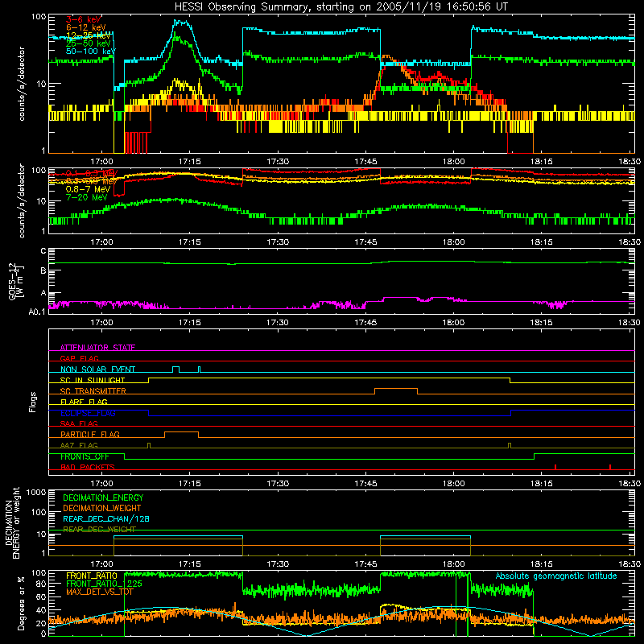
Task: Click the 17:00 tick label under top keV panel
Action: point(101,162)
